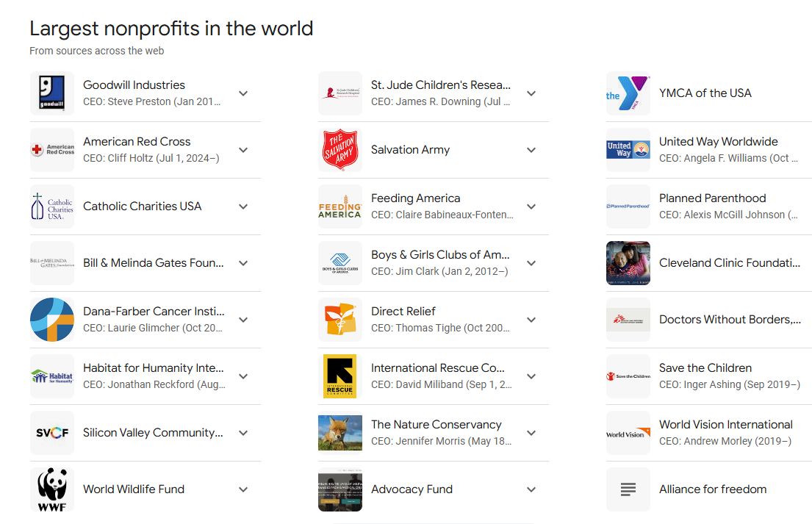Click the Salvation Army shield logo

340,150
